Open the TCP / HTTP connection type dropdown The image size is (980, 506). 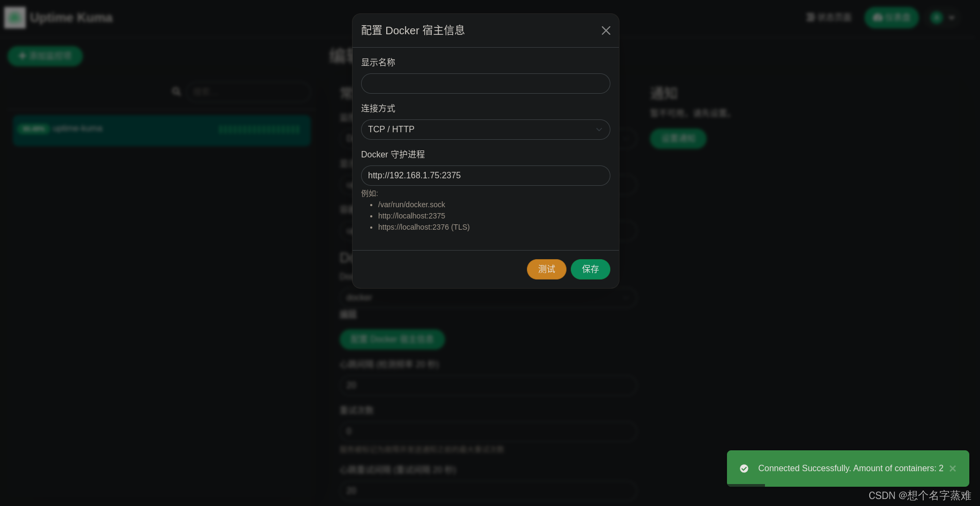tap(485, 130)
